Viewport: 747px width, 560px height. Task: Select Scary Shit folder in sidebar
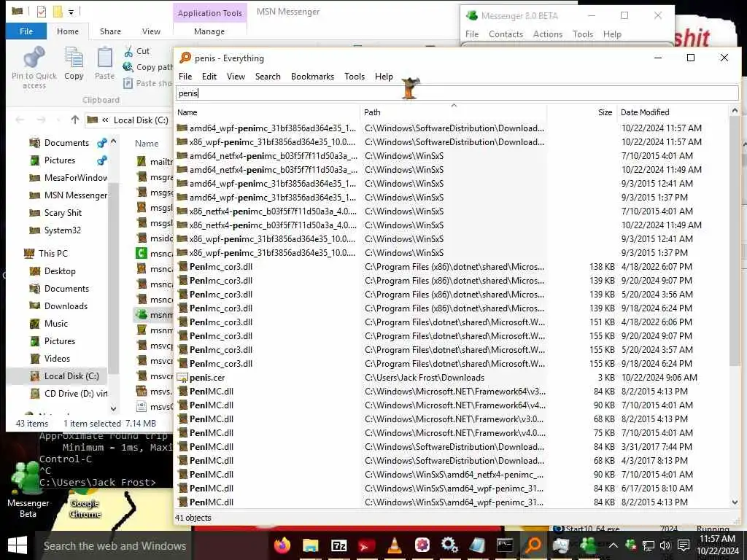[x=63, y=213]
